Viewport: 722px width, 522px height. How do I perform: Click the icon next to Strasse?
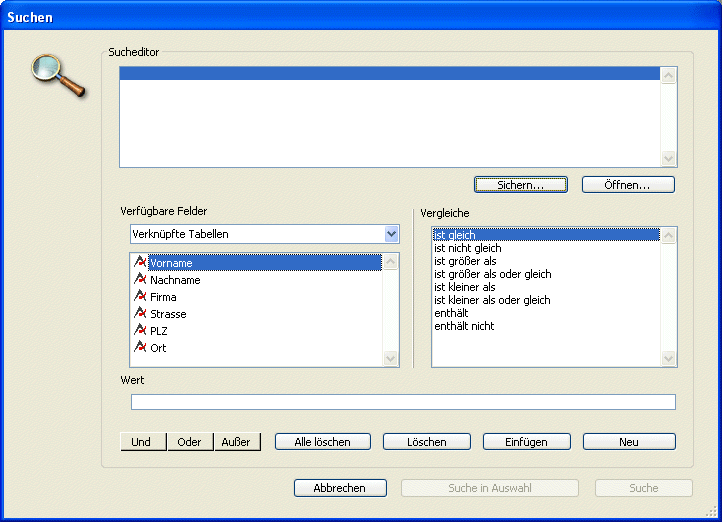pos(140,314)
